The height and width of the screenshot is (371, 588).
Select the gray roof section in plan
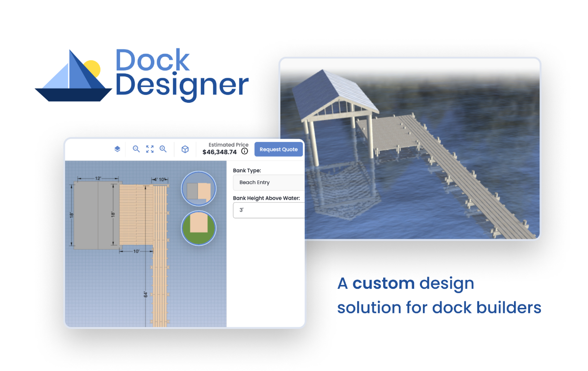(x=97, y=215)
